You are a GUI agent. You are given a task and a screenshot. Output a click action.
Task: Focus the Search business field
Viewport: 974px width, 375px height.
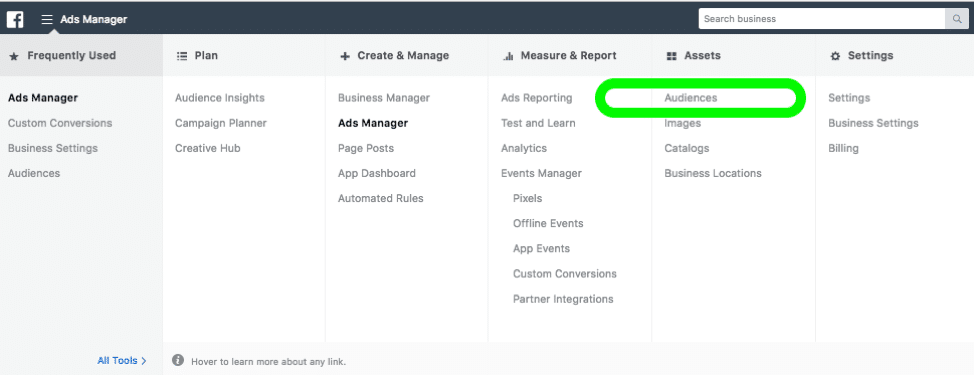tap(821, 19)
